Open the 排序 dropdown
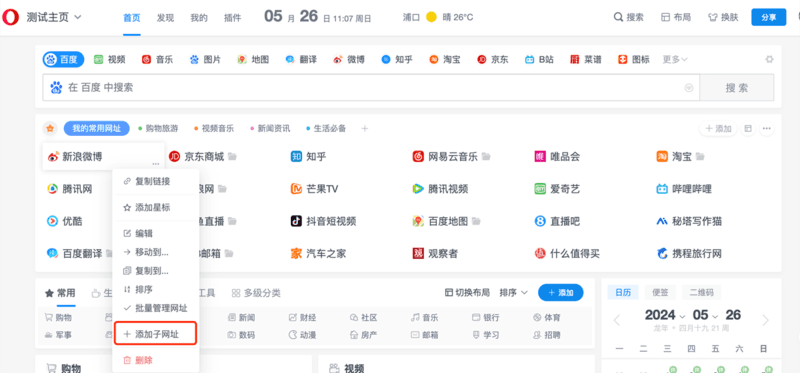The image size is (800, 373). [x=514, y=293]
